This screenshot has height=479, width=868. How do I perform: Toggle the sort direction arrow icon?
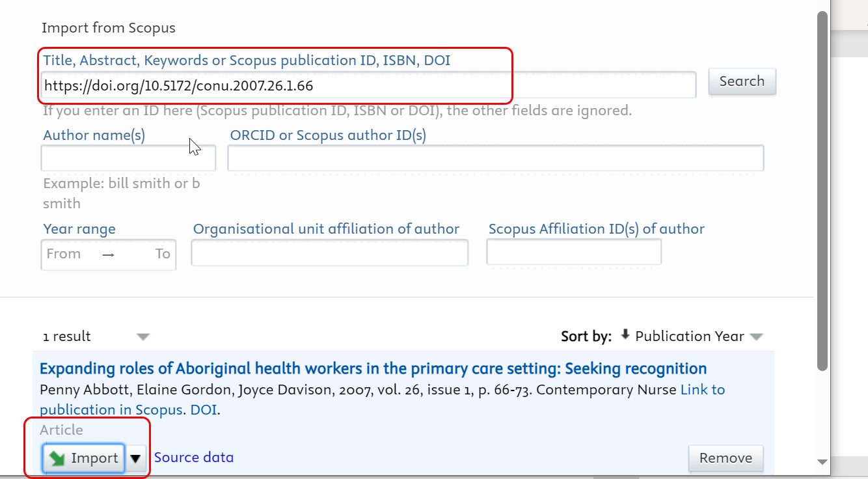coord(625,335)
